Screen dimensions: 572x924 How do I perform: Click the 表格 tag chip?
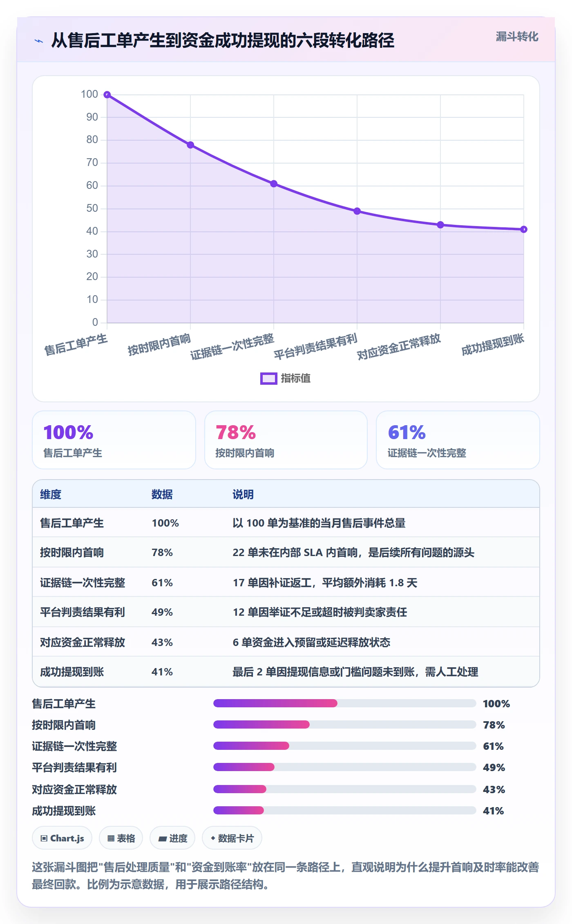coord(121,838)
